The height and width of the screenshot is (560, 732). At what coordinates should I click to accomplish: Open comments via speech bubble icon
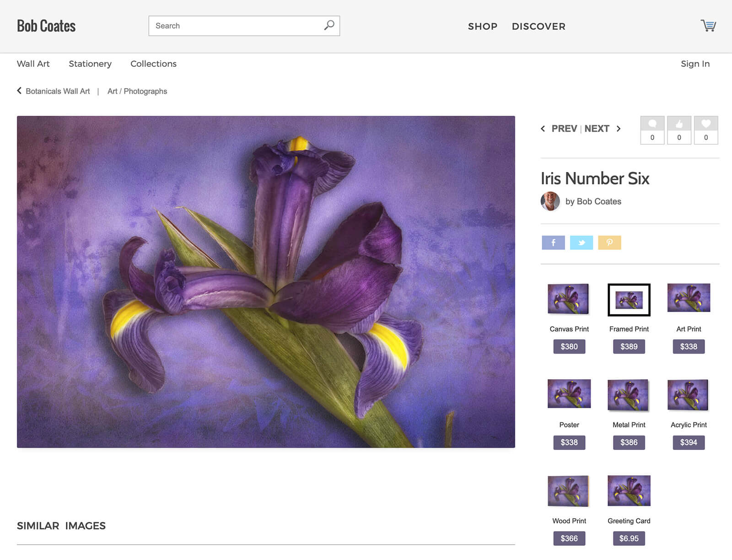[652, 124]
